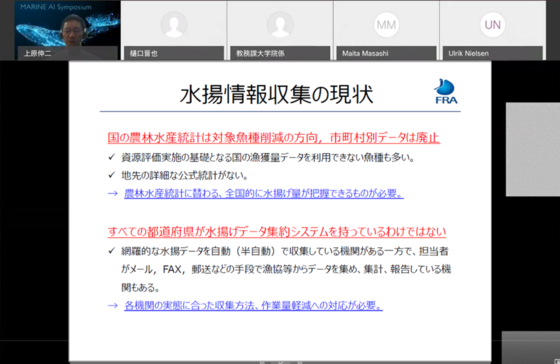This screenshot has width=560, height=364.
Task: Click the name label 上原伸二
Action: pos(38,54)
